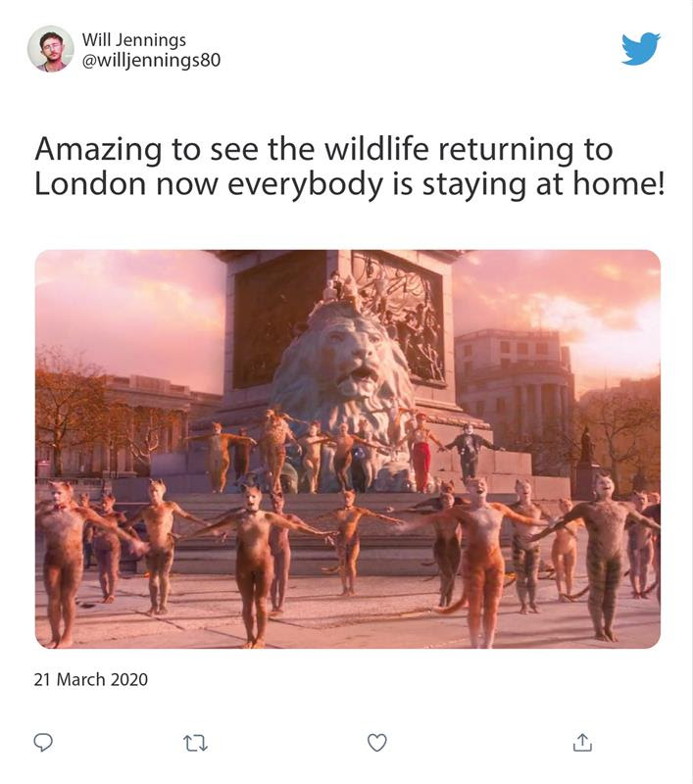Retweet this post using the arrows icon
The image size is (693, 784).
coord(195,743)
